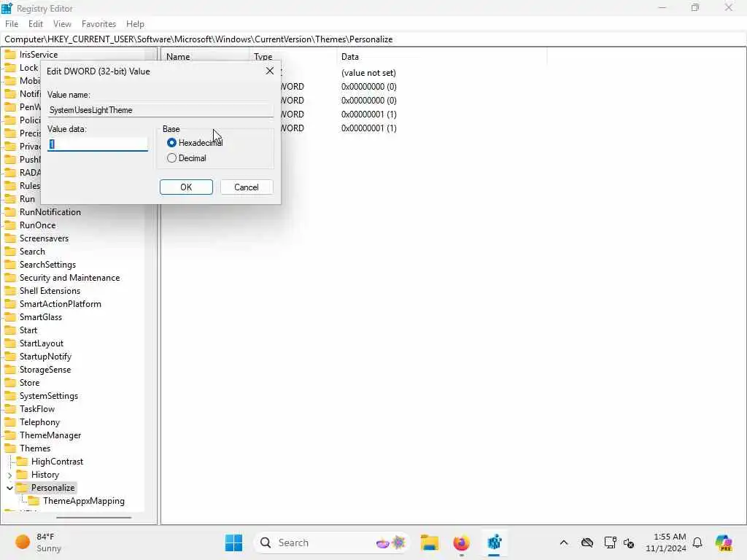Select the SystemSettings folder icon

tap(10, 396)
